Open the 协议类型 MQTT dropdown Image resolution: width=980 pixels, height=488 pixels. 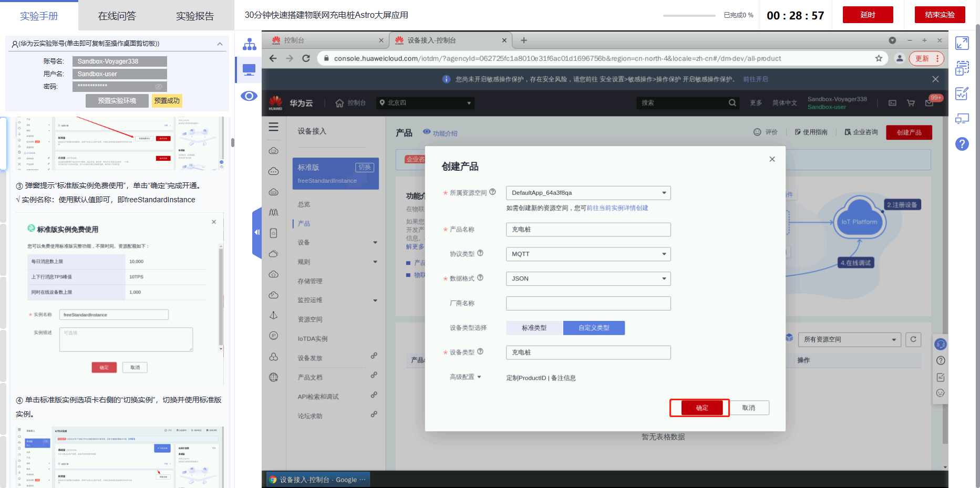pos(588,254)
